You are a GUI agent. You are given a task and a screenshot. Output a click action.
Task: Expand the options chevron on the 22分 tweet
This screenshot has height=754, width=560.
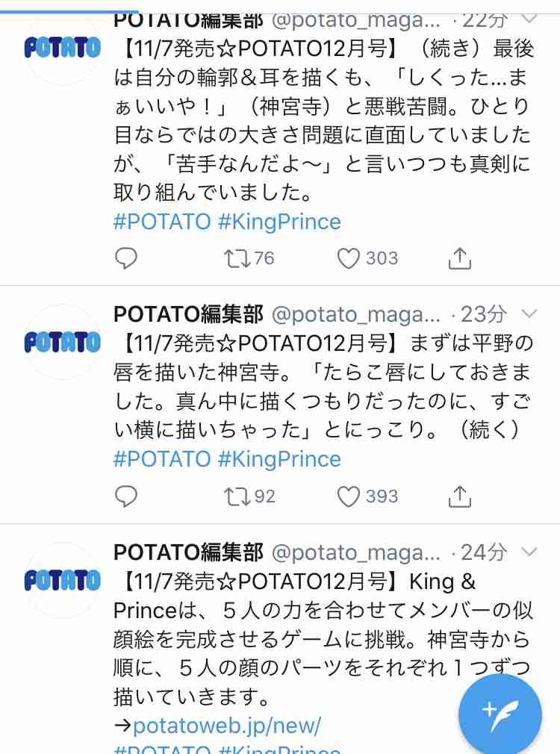pyautogui.click(x=529, y=19)
